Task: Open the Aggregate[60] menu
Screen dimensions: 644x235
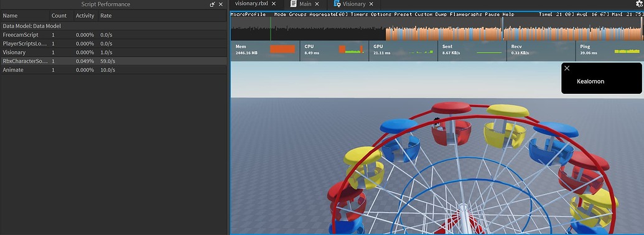Action: coord(328,14)
